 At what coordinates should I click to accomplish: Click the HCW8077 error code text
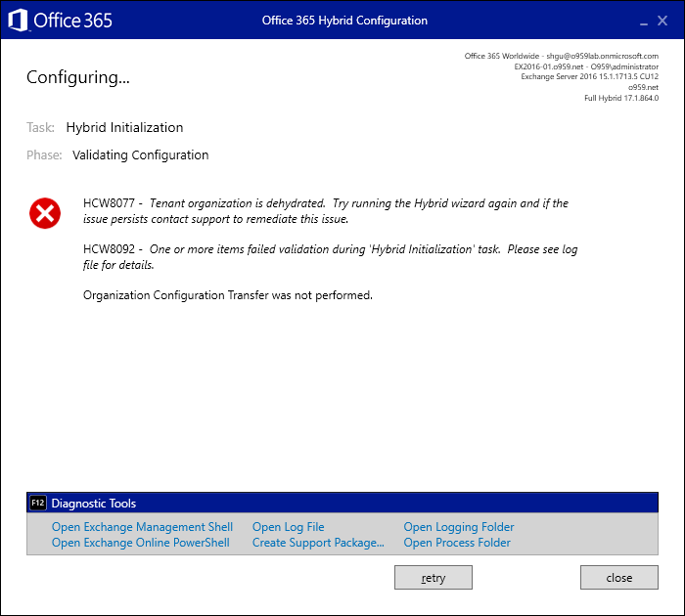pos(109,203)
